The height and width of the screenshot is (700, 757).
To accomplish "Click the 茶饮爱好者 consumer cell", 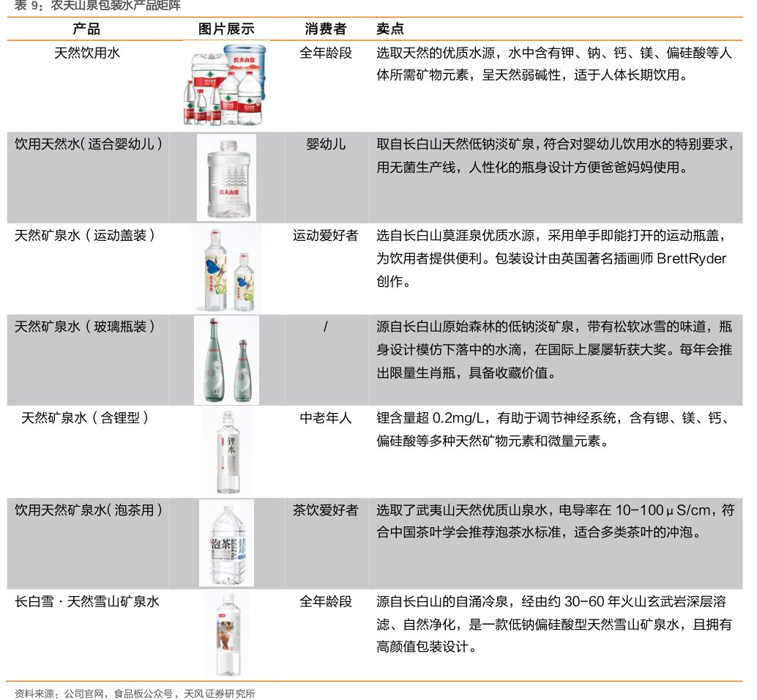I will (326, 510).
